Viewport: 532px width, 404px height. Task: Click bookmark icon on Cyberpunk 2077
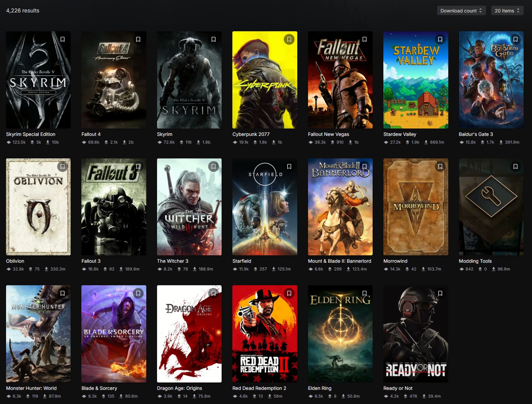pos(289,39)
